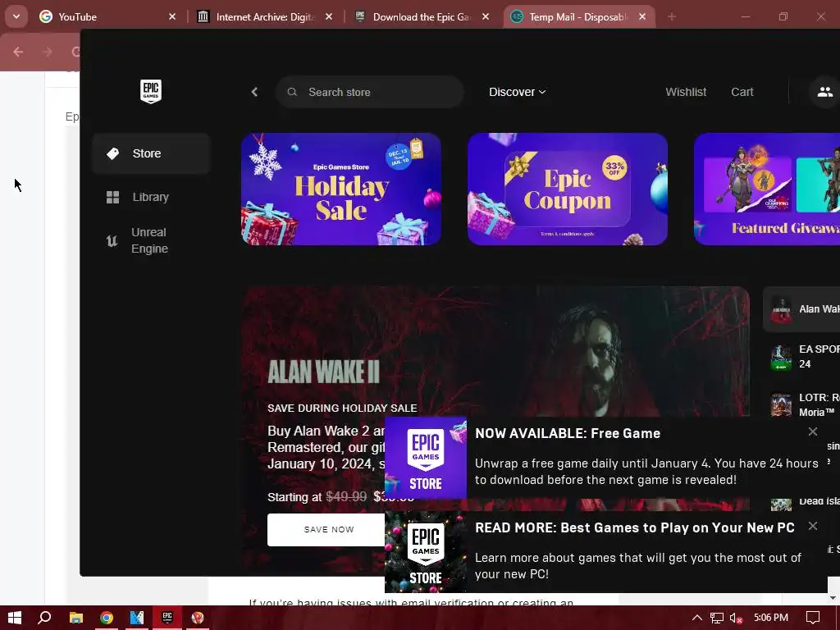Switch to Download the Epic Games tab
840x630 pixels.
422,17
